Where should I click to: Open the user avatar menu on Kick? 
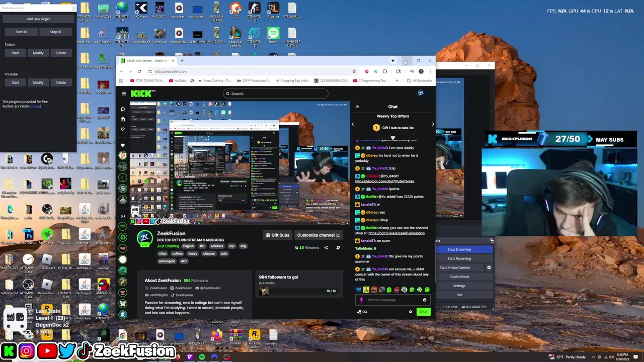pyautogui.click(x=421, y=93)
